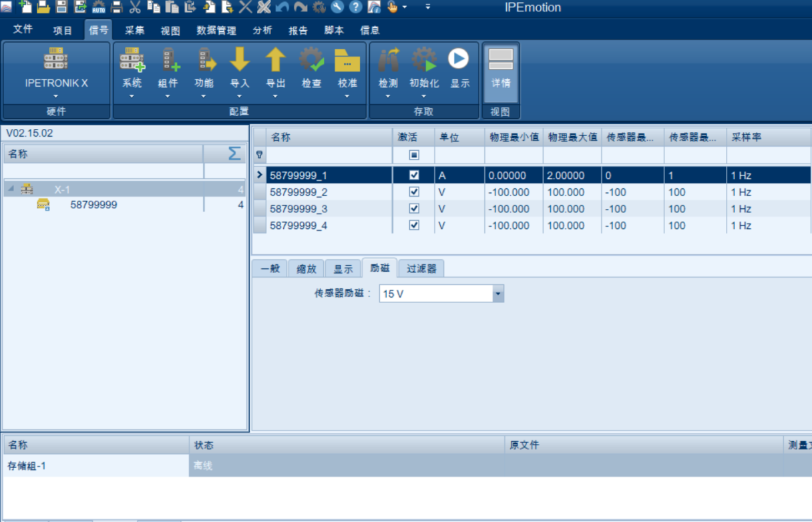Click the Help question mark icon
The image size is (812, 522).
(x=356, y=7)
